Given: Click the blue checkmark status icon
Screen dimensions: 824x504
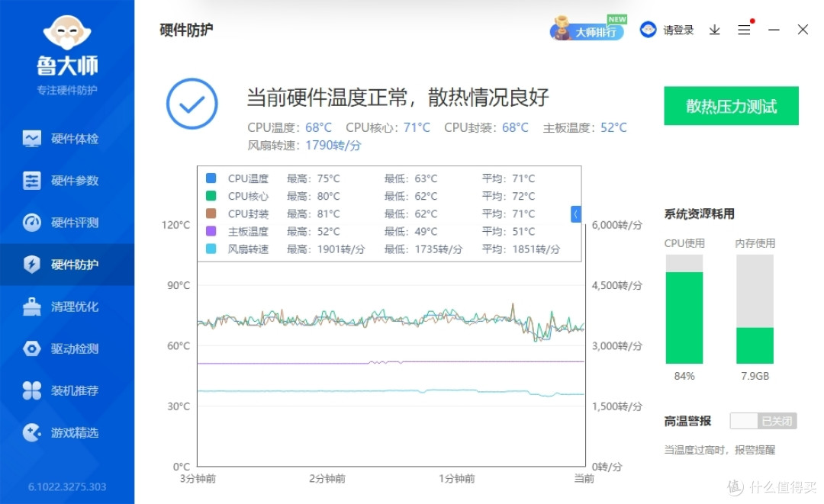Looking at the screenshot, I should (192, 104).
